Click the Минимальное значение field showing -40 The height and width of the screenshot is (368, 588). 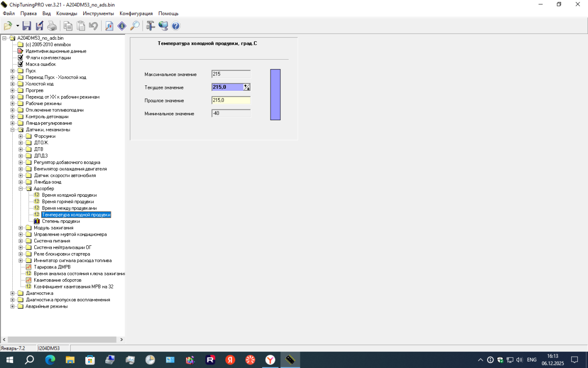click(231, 113)
